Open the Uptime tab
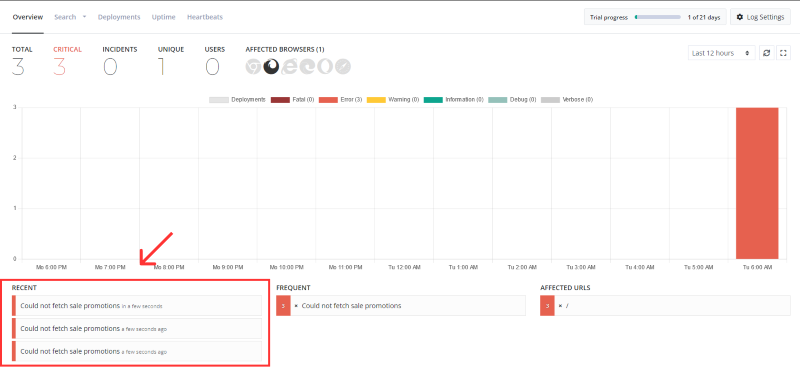 pos(163,17)
